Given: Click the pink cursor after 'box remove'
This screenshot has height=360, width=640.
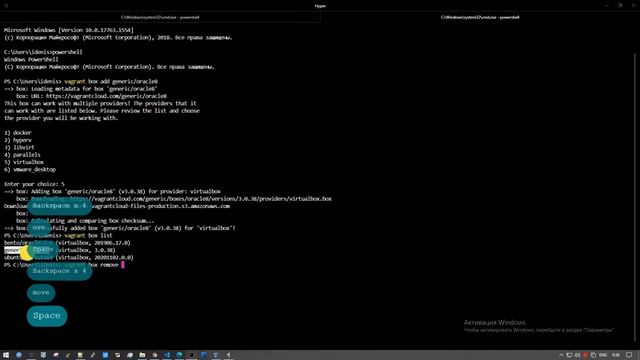Looking at the screenshot, I should 122,264.
